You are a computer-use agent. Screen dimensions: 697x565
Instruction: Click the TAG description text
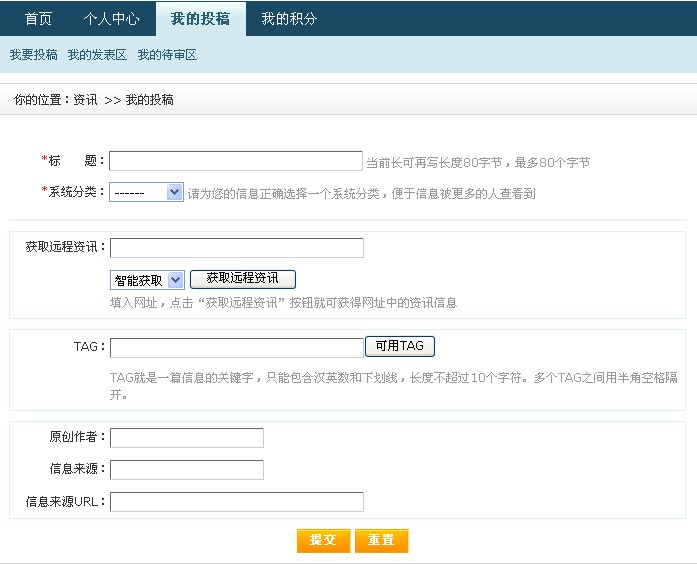tap(394, 385)
